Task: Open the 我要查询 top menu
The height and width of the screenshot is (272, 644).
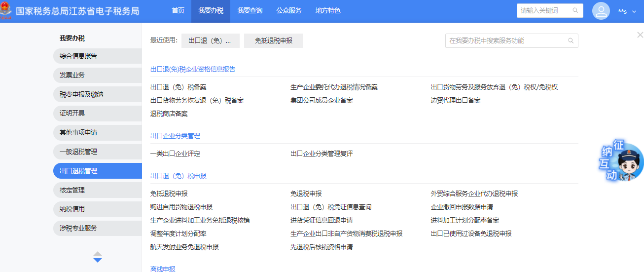Action: coord(250,11)
